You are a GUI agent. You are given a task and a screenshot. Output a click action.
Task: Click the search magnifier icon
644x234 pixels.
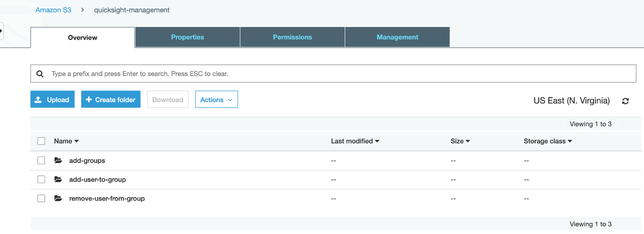coord(40,73)
